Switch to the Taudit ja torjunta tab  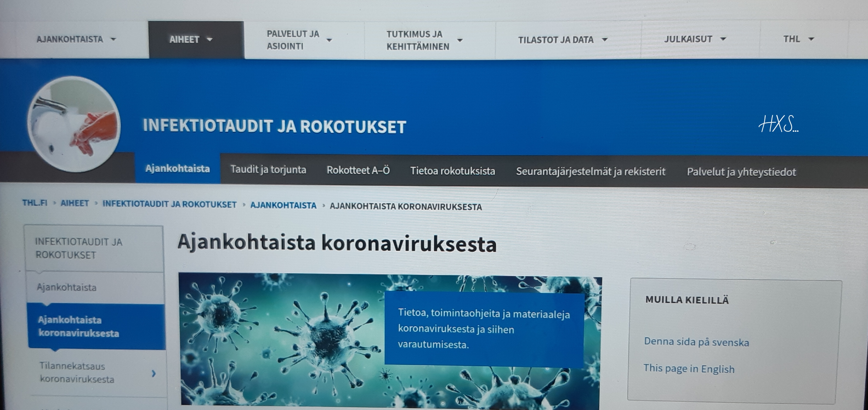268,169
